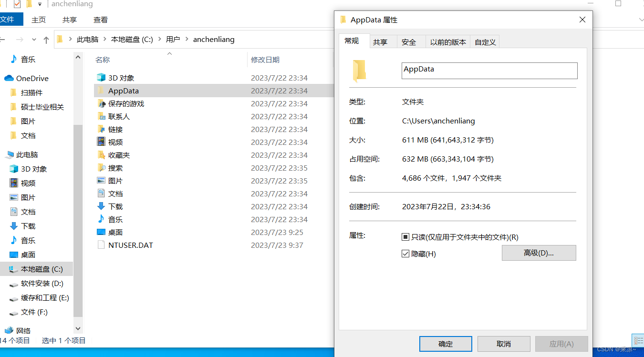Click the 桌面 icon in file list
644x357 pixels.
coord(101,232)
